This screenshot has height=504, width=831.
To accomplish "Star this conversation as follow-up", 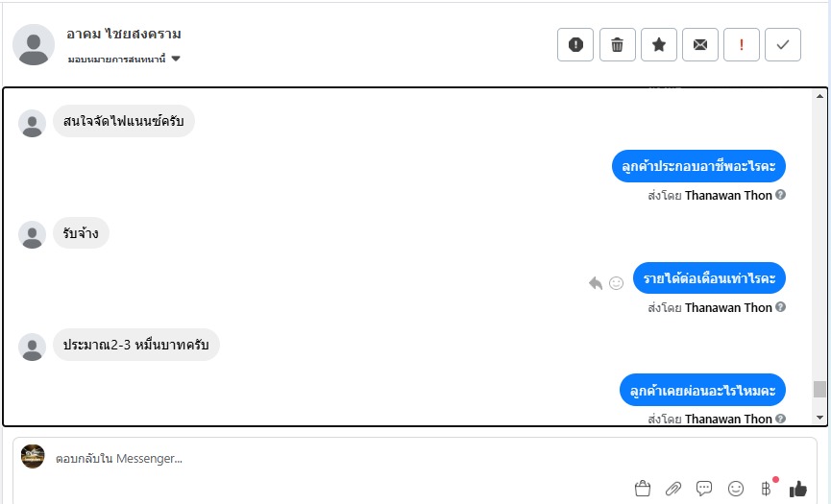I will click(x=659, y=44).
